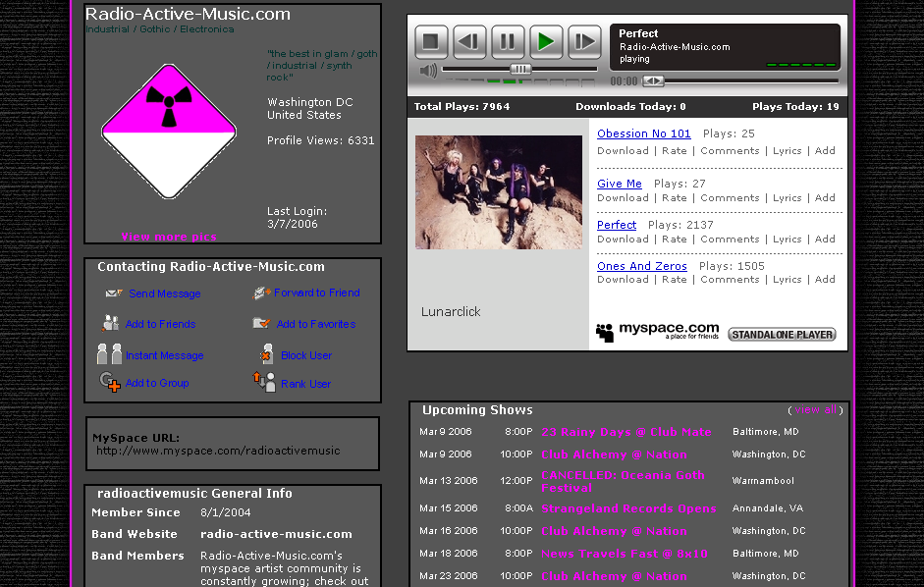Click the MySpace URL address text

coord(218,451)
